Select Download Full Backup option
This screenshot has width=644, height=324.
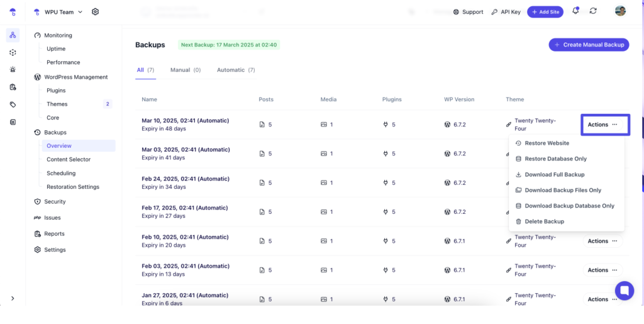[x=554, y=175]
